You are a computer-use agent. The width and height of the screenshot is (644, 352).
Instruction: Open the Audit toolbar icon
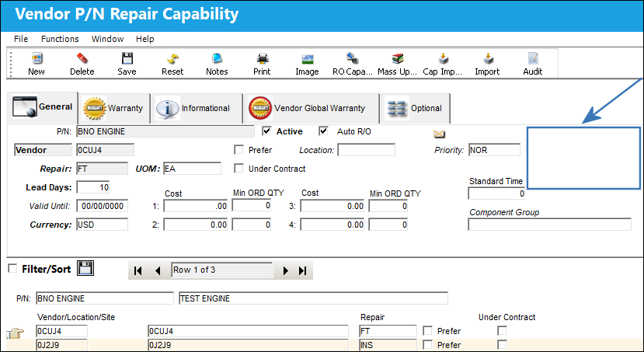(x=533, y=59)
